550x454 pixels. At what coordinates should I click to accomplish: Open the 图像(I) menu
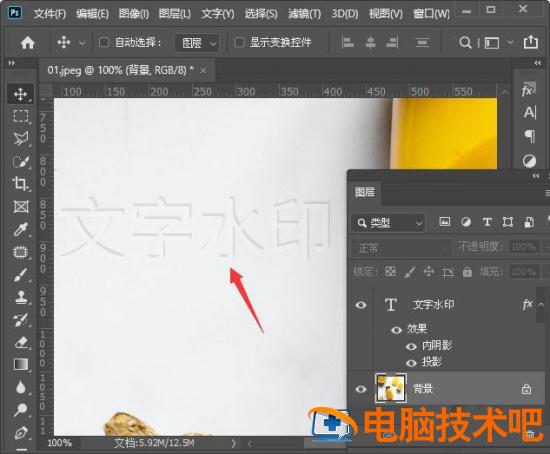coord(134,14)
